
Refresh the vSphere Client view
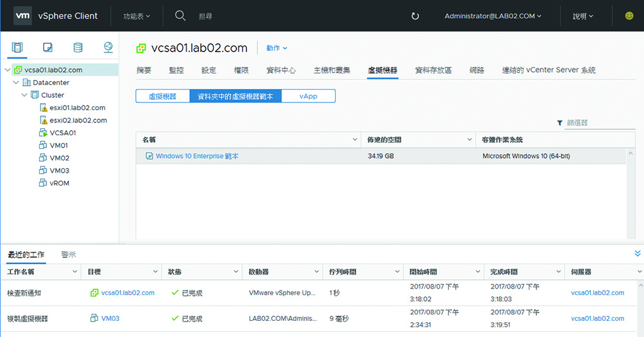[x=415, y=16]
